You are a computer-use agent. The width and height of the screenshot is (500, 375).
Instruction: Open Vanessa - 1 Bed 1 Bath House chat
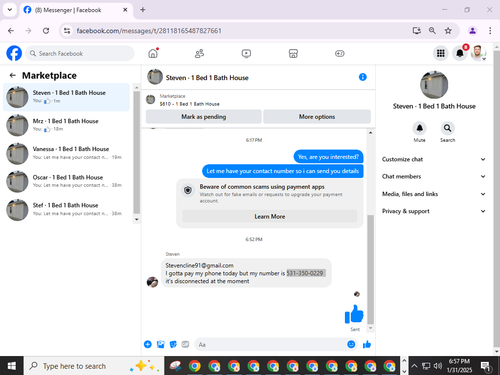(66, 153)
